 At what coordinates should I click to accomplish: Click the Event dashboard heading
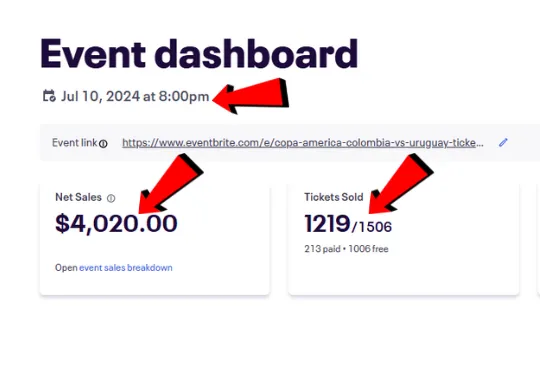point(199,53)
